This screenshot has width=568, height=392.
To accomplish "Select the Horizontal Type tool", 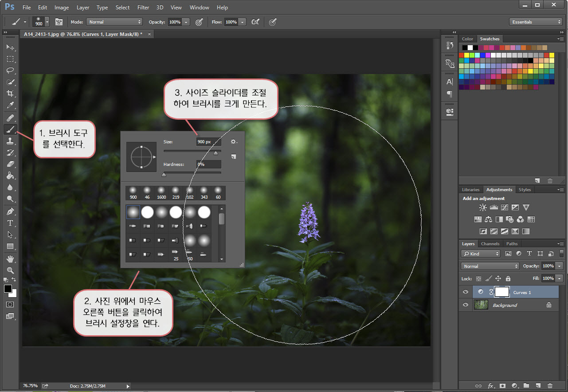I will click(10, 223).
